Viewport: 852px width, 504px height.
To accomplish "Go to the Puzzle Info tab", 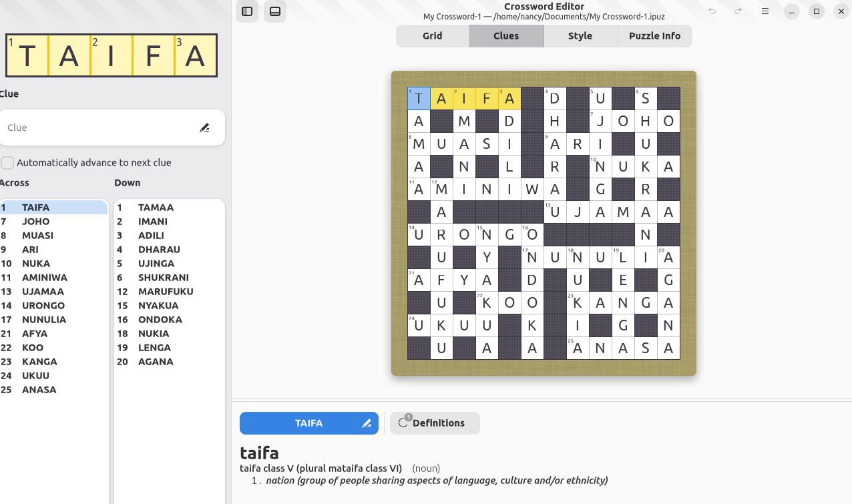I will click(654, 36).
